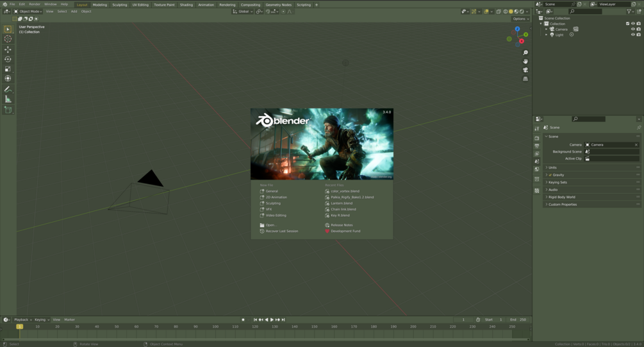Expand Light item in outliner
This screenshot has width=644, height=347.
point(546,35)
